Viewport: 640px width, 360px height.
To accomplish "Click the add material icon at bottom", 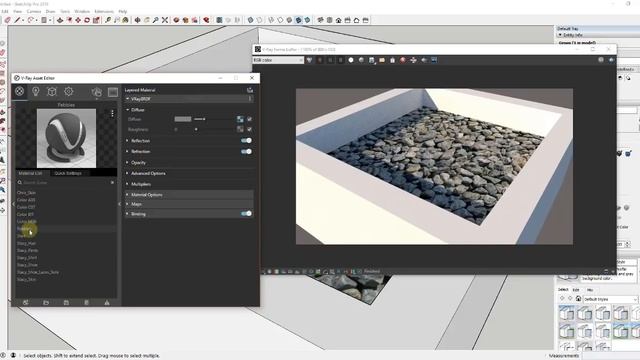I will [x=26, y=302].
